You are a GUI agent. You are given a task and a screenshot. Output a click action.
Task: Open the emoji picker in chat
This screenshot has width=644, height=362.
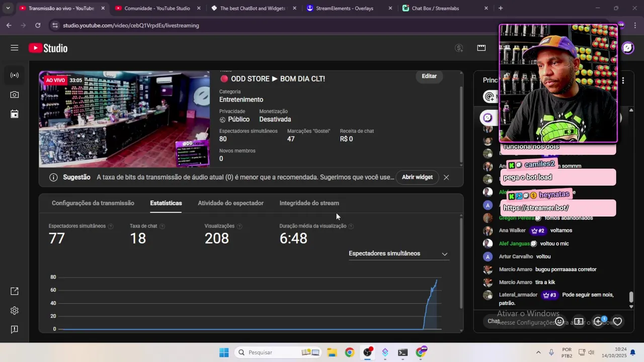tap(559, 321)
